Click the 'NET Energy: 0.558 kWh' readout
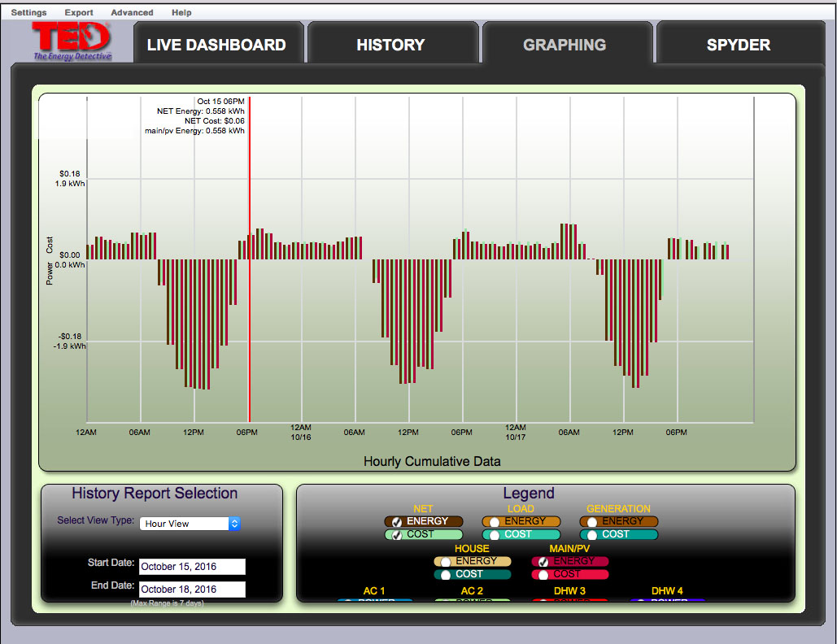This screenshot has width=837, height=644. pyautogui.click(x=201, y=111)
